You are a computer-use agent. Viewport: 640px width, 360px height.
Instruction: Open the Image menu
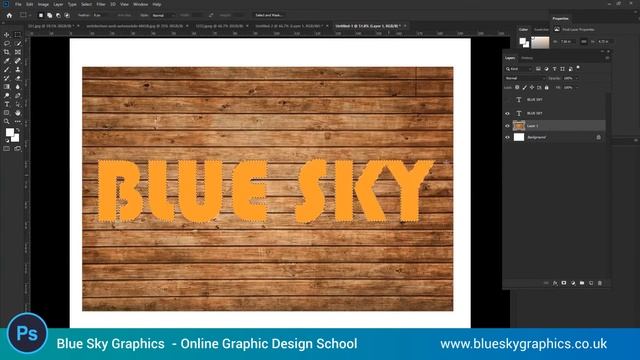tap(43, 4)
